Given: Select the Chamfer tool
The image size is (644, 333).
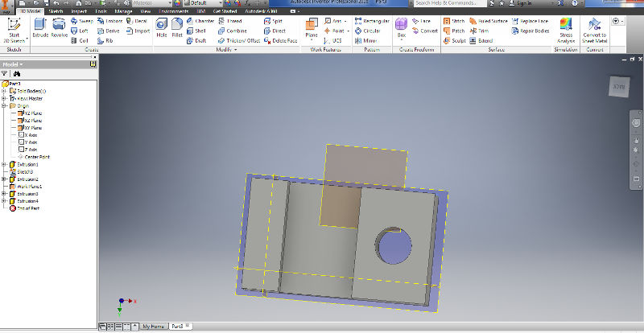Looking at the screenshot, I should [x=200, y=21].
